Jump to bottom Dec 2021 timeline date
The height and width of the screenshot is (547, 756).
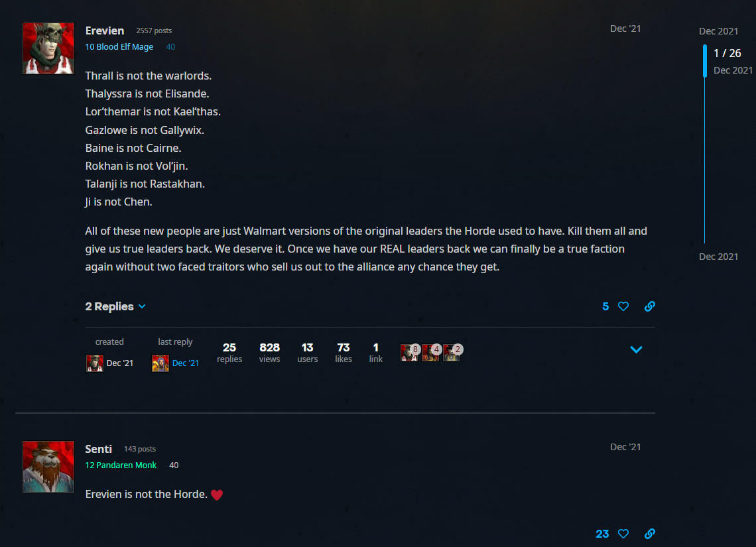coord(718,257)
